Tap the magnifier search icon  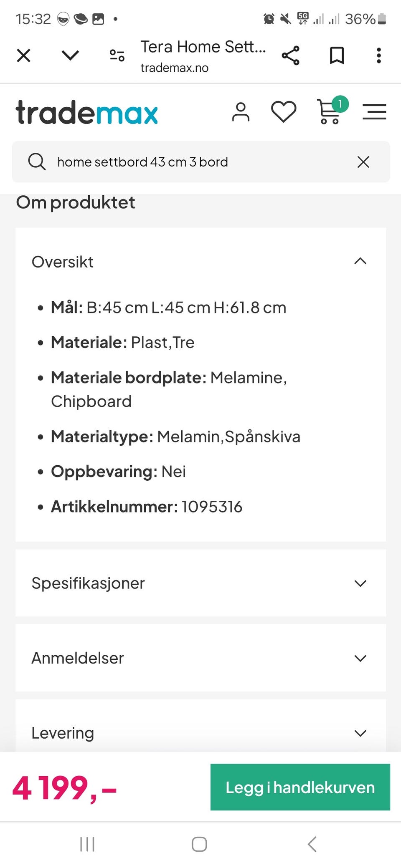coord(37,161)
